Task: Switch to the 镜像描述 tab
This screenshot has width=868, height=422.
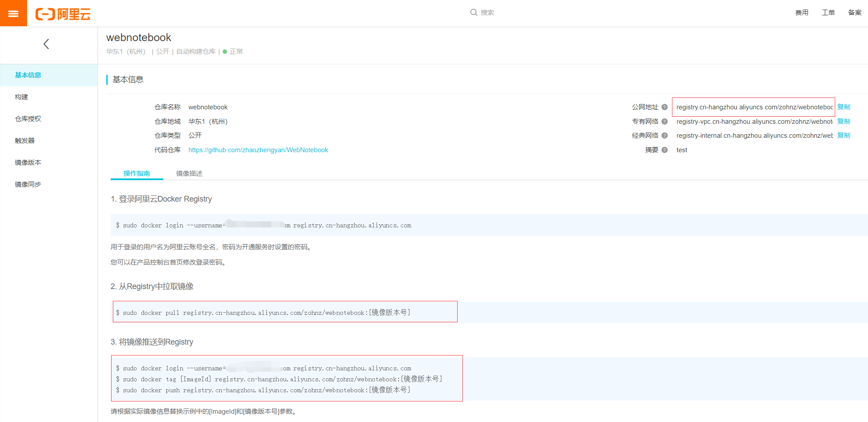Action: pyautogui.click(x=189, y=174)
